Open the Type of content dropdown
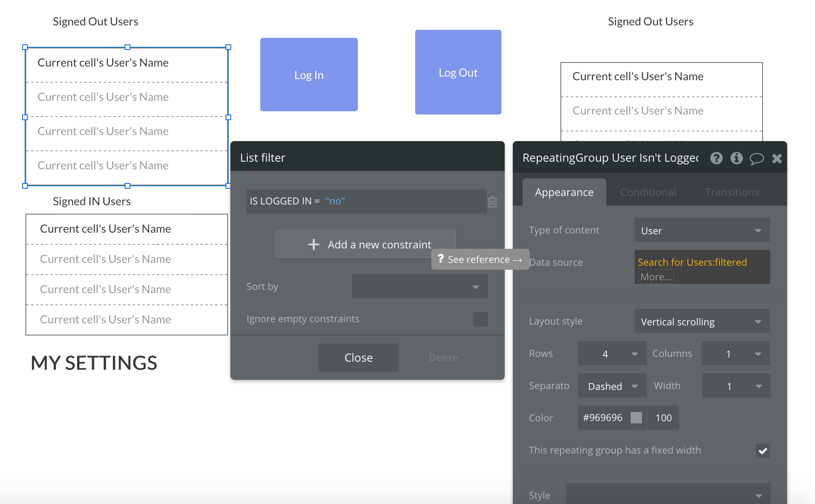The image size is (815, 504). (x=702, y=230)
